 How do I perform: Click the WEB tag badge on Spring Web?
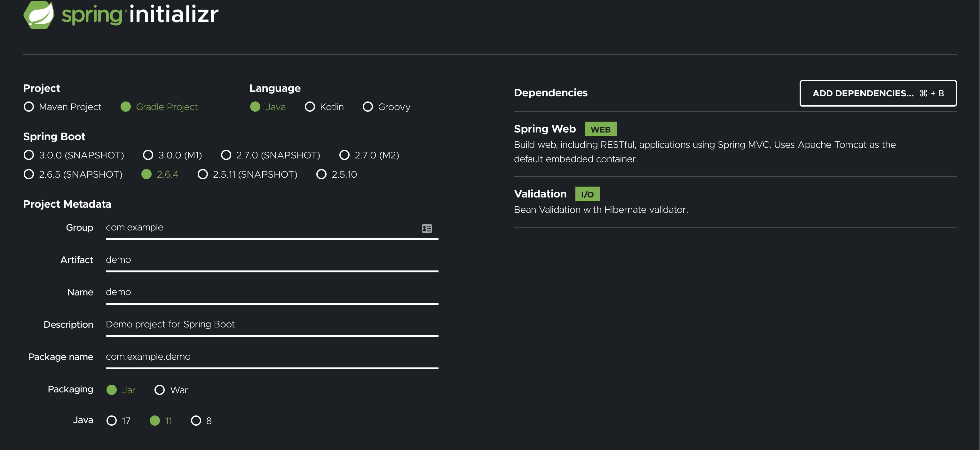[x=600, y=129]
